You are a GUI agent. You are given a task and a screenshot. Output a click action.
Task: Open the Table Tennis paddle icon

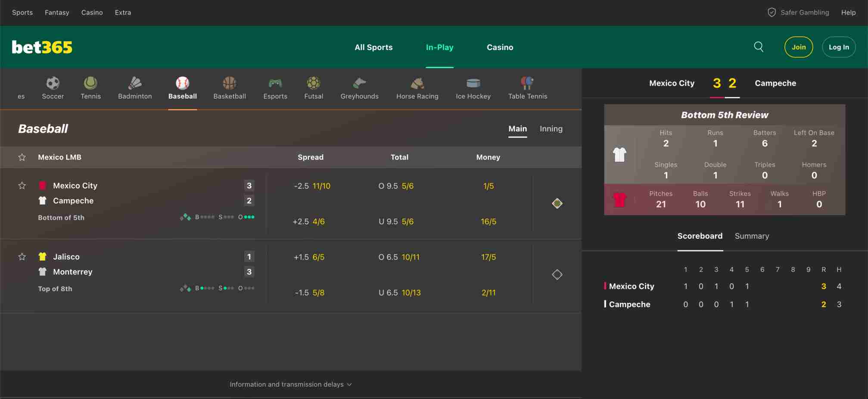coord(527,83)
